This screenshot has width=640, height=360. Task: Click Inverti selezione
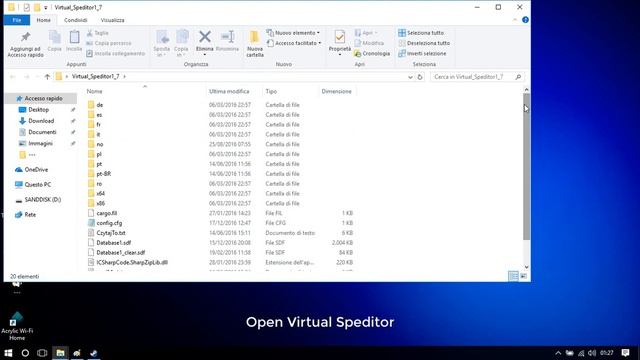pyautogui.click(x=422, y=53)
